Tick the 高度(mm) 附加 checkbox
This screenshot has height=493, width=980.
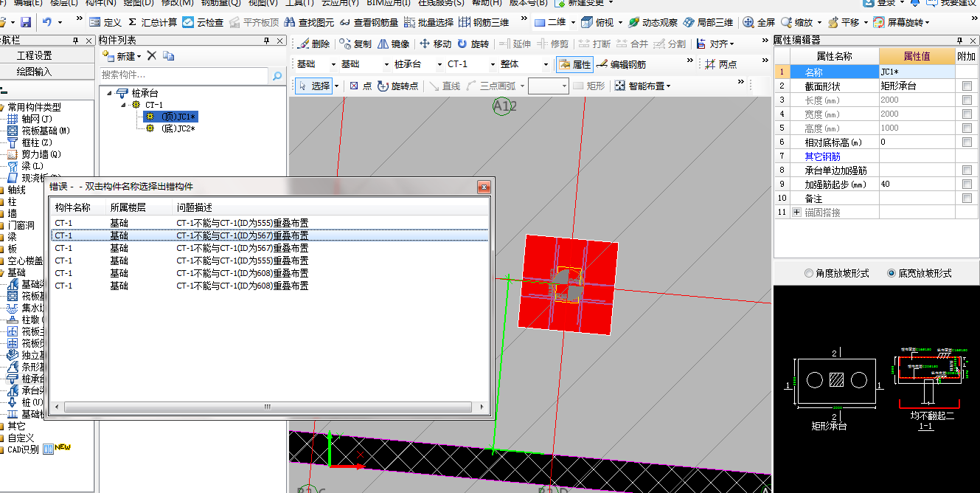(967, 128)
